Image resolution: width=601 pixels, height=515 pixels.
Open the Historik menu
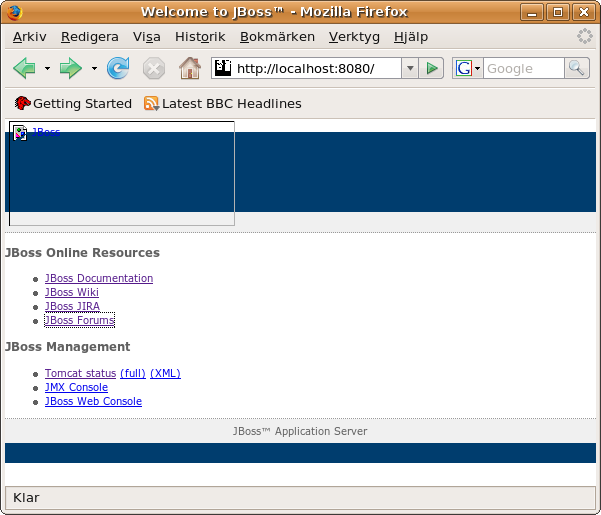pyautogui.click(x=200, y=37)
